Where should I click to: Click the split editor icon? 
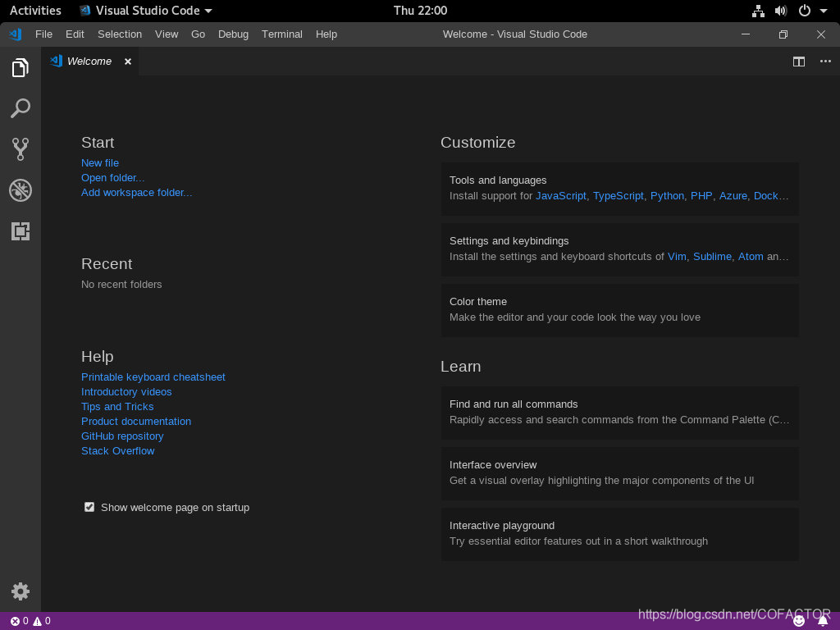coord(799,62)
